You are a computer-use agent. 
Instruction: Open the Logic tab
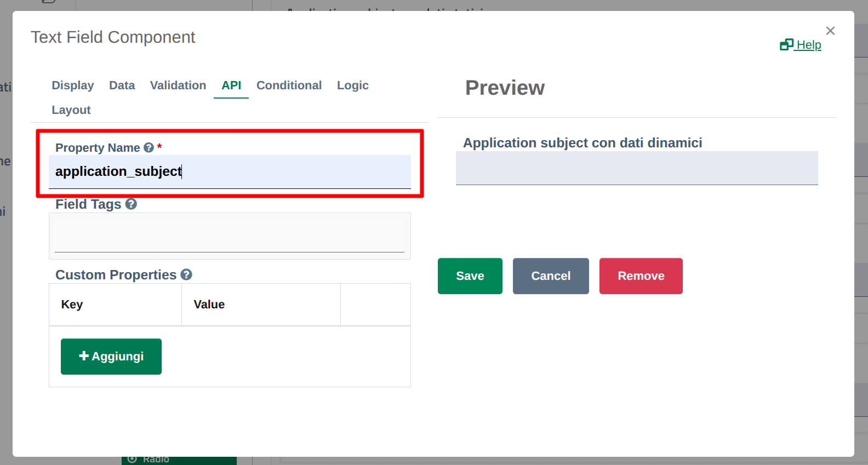[x=352, y=85]
